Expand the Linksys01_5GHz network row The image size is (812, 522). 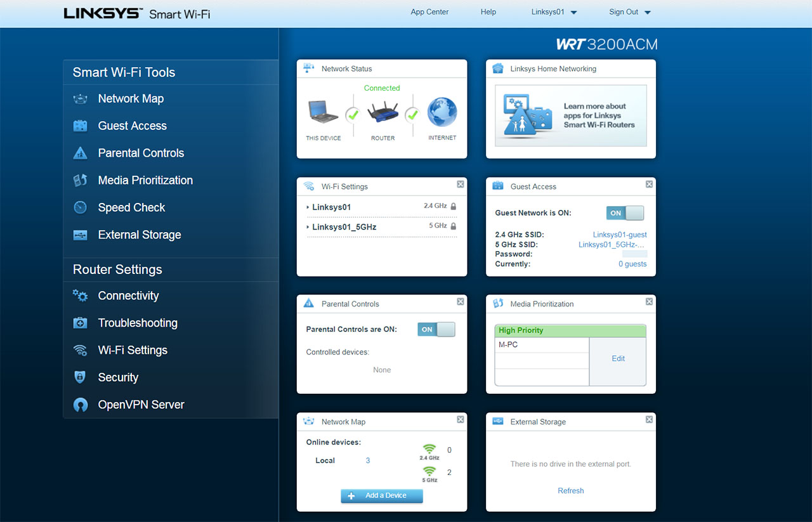coord(382,227)
